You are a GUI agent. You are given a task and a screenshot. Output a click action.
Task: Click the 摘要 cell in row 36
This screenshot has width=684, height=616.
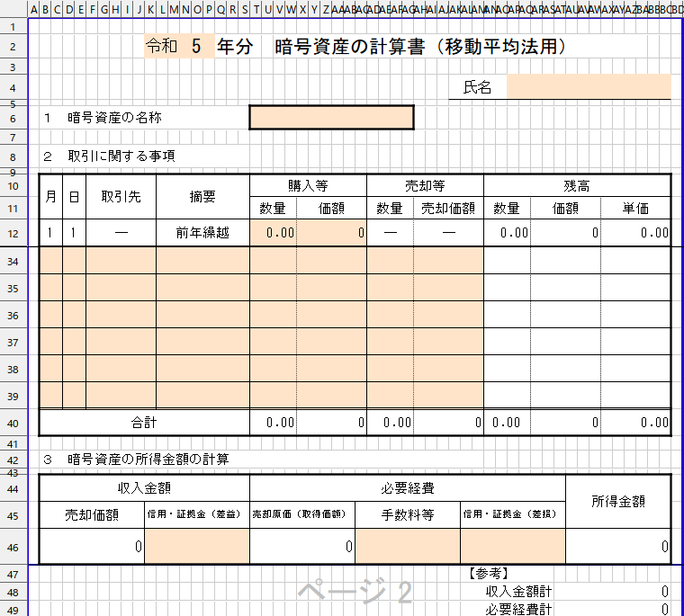click(202, 315)
